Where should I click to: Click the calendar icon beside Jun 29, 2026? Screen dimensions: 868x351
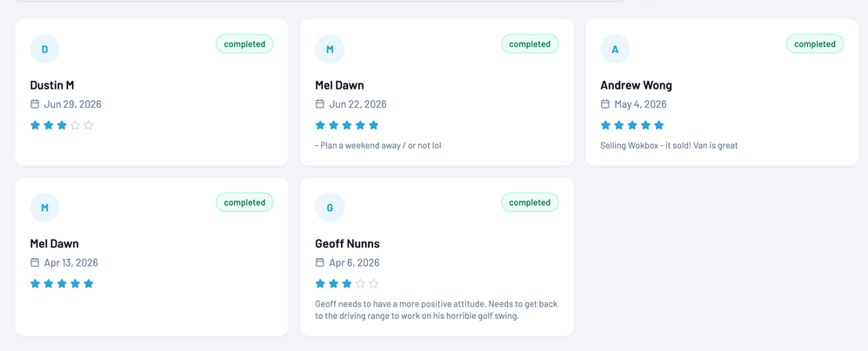(35, 104)
